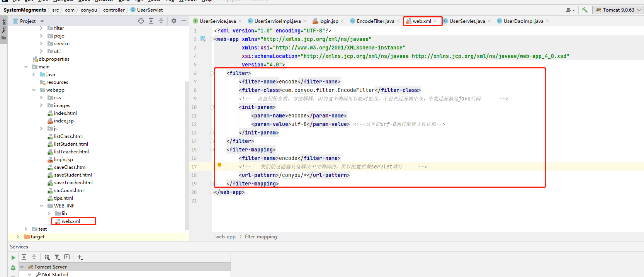Collapse the Tomcat Server node
Image resolution: width=644 pixels, height=277 pixels.
[22, 267]
